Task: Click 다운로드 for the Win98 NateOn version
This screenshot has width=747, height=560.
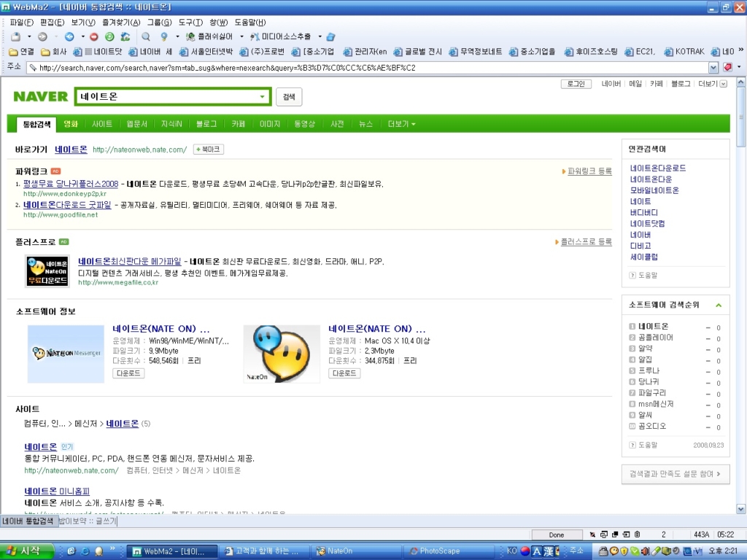Action: click(x=128, y=373)
